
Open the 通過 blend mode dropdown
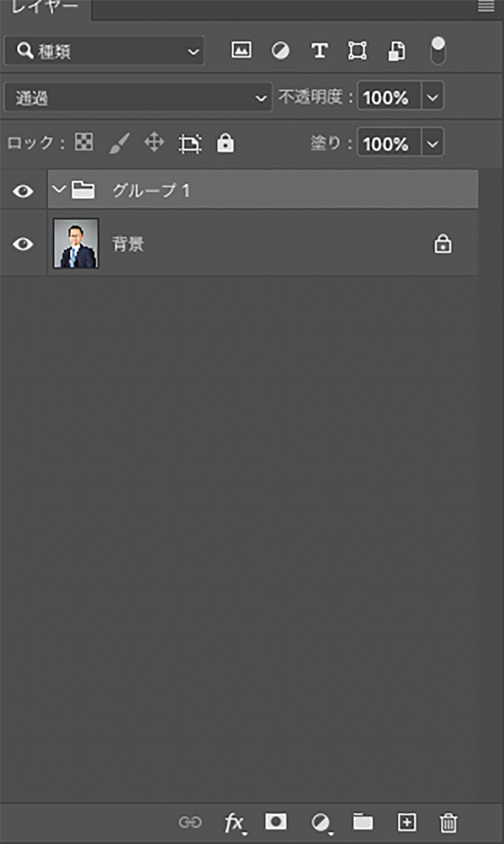(x=138, y=97)
